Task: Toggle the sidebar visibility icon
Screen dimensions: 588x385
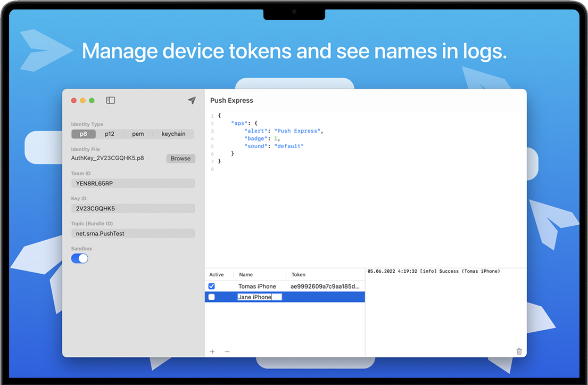Action: click(x=111, y=100)
